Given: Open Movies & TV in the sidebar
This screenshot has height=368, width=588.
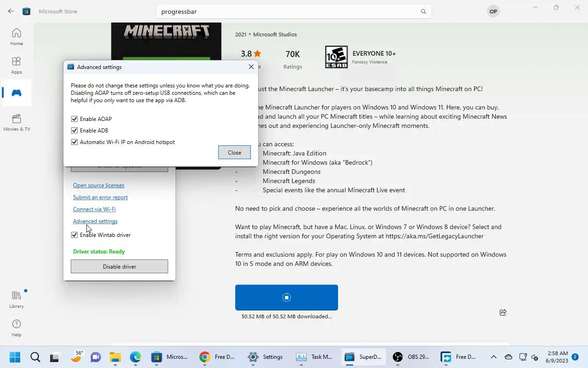Looking at the screenshot, I should pos(17,122).
